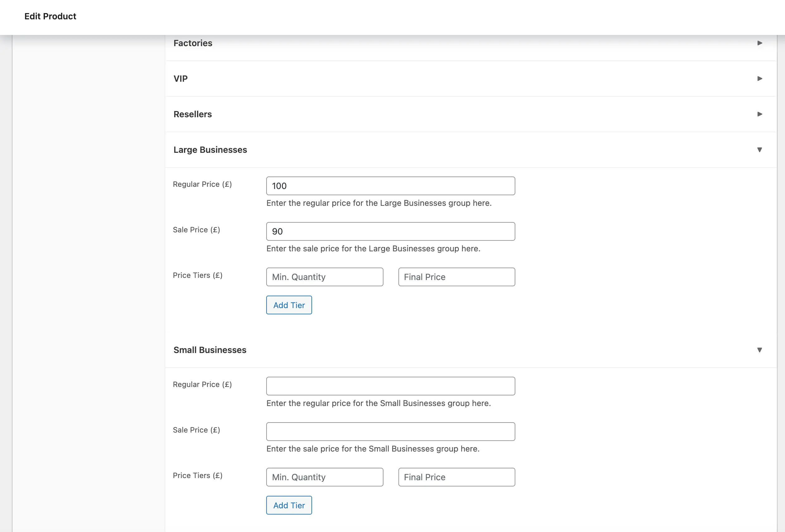The height and width of the screenshot is (532, 785).
Task: Click the Factories section heading
Action: [x=193, y=43]
